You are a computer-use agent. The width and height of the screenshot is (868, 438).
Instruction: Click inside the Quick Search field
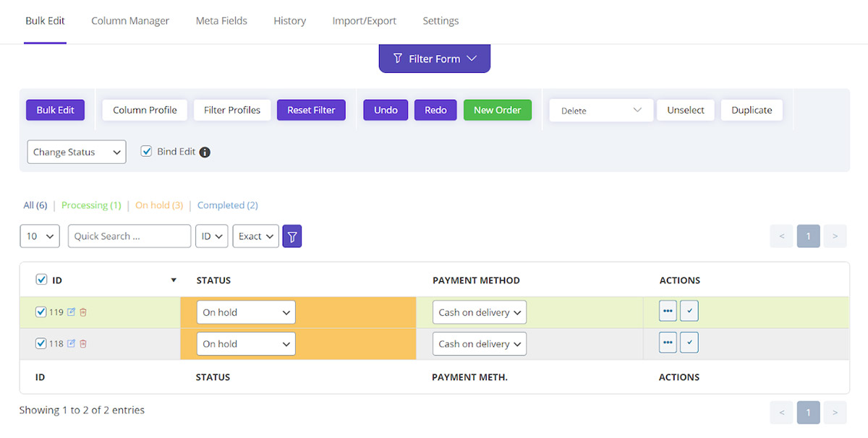click(129, 236)
